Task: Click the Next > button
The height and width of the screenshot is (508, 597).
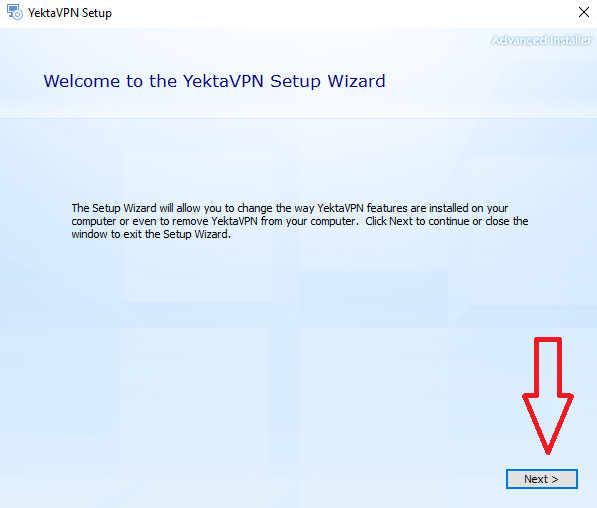Action: [x=541, y=479]
